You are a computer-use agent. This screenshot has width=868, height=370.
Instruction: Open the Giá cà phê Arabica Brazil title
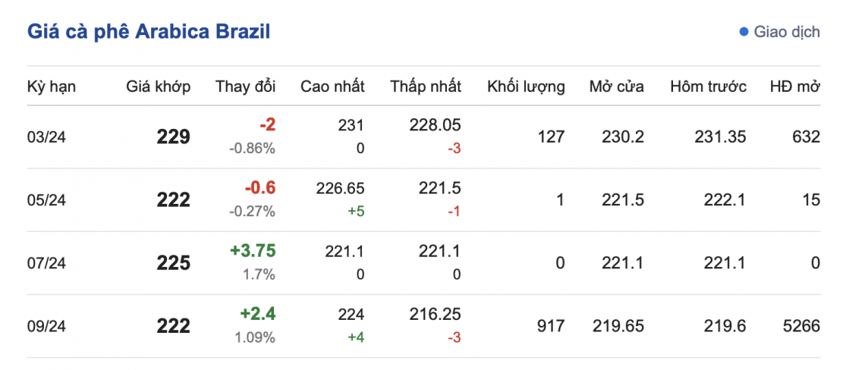click(x=149, y=32)
